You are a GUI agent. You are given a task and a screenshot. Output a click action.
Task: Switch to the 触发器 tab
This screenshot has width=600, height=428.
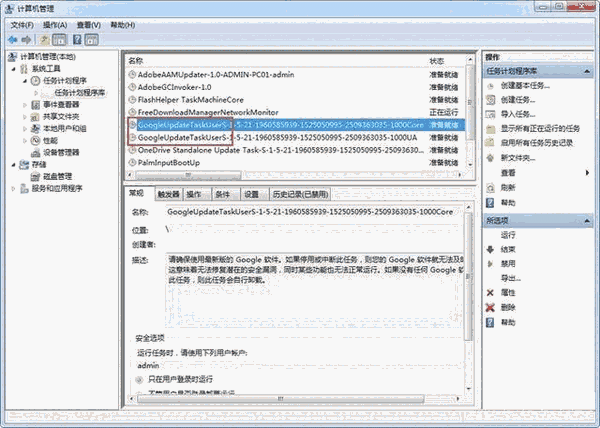(x=168, y=194)
